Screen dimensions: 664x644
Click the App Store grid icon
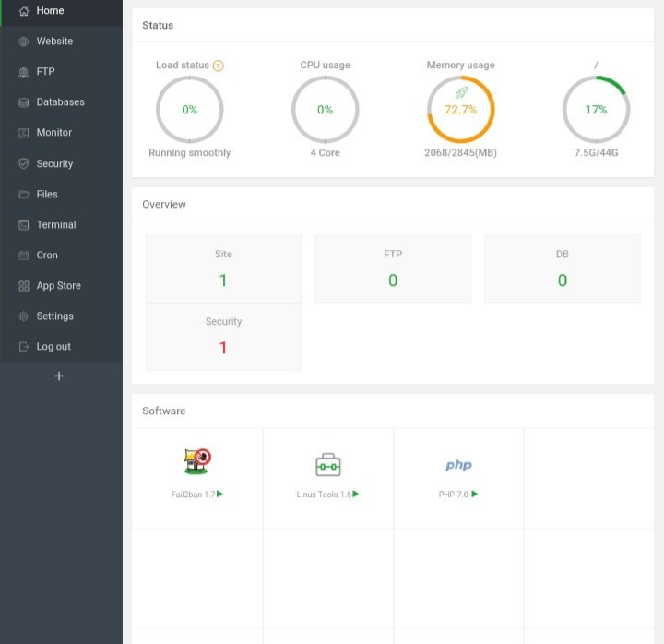[24, 286]
